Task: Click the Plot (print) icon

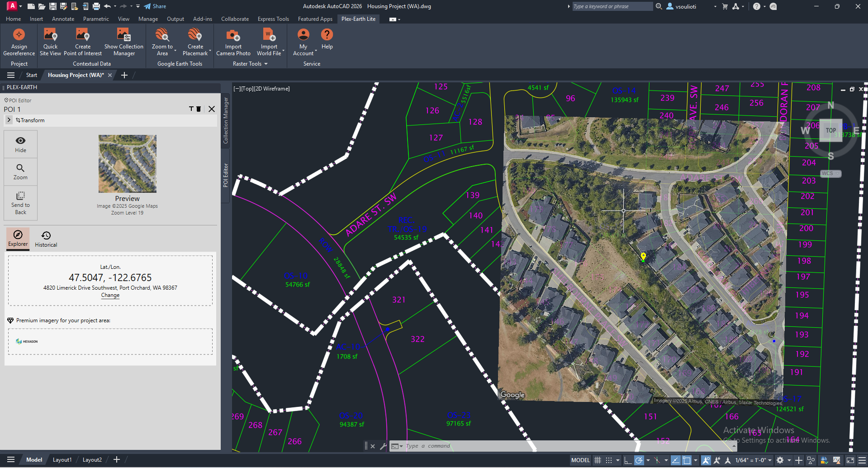Action: click(x=96, y=6)
